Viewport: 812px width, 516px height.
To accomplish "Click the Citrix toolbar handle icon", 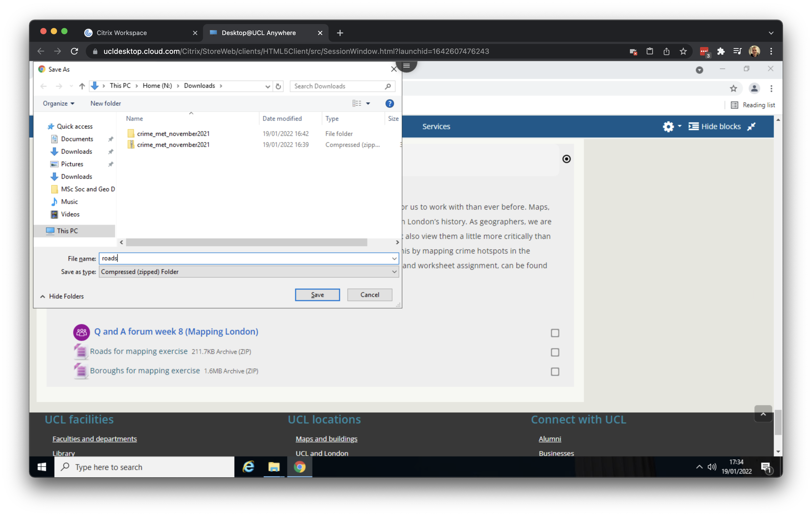I will pos(406,66).
